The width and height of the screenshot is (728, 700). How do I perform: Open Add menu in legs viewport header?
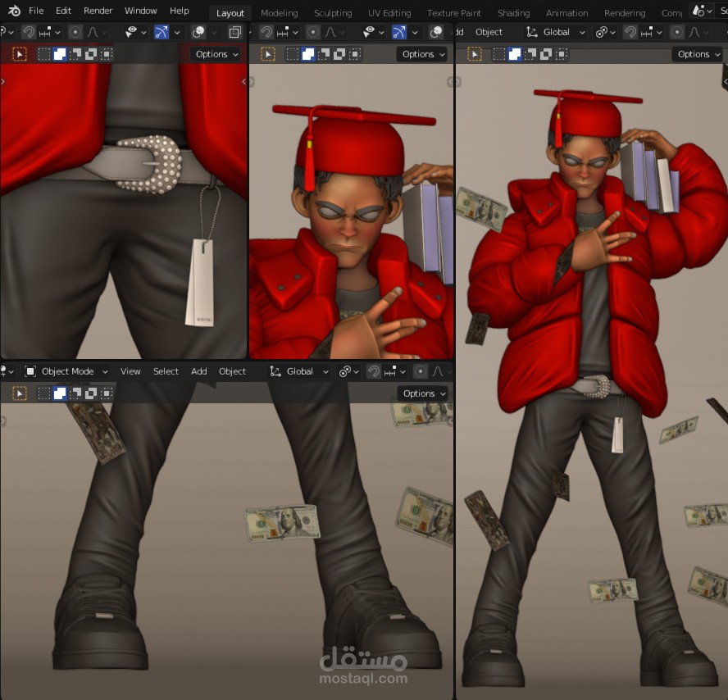pyautogui.click(x=198, y=371)
